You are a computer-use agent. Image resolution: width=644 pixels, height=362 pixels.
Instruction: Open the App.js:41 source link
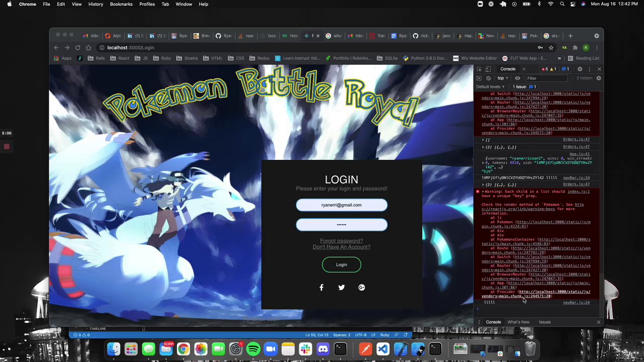[x=580, y=154]
